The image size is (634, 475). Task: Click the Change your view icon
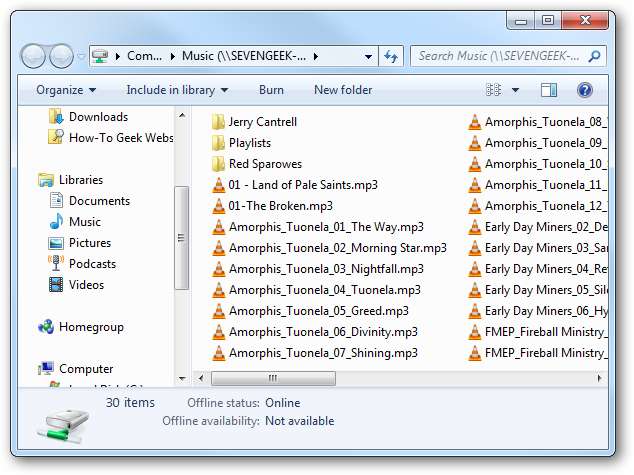point(493,90)
